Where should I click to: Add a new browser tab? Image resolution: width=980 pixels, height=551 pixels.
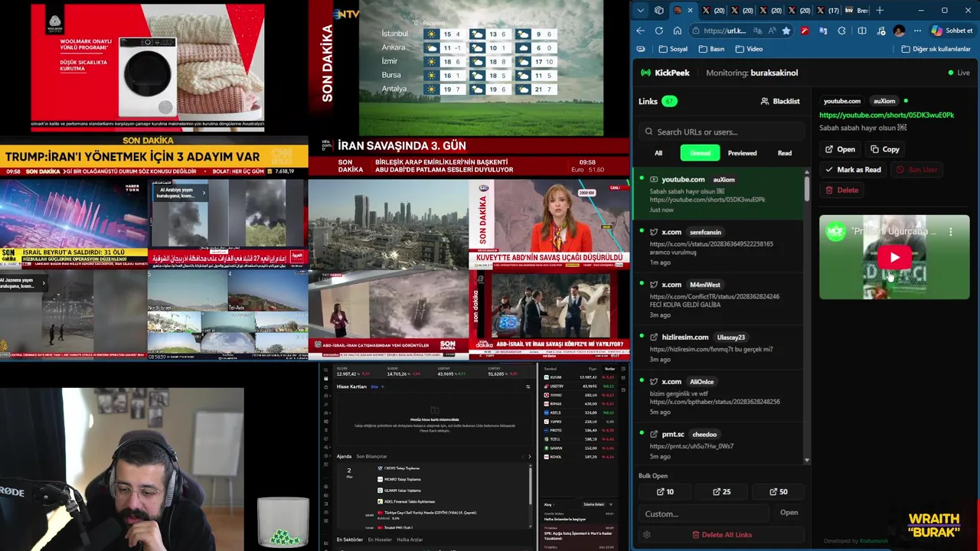pyautogui.click(x=879, y=11)
